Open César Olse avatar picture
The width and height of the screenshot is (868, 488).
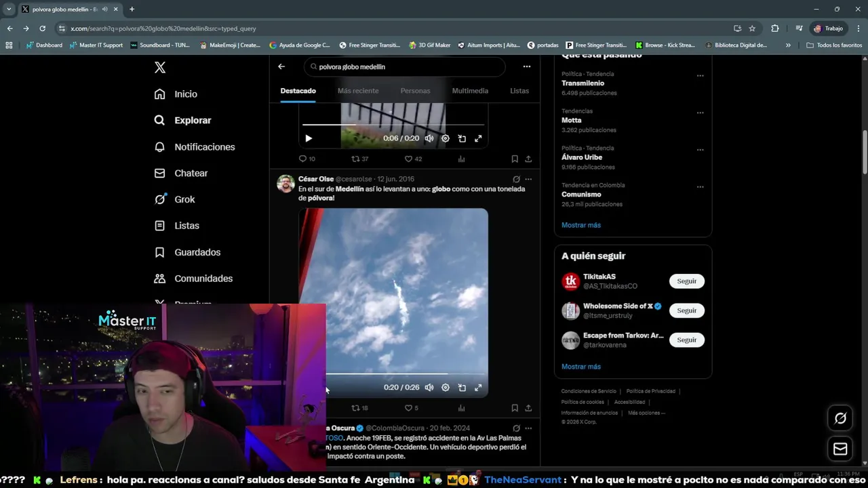tap(285, 184)
